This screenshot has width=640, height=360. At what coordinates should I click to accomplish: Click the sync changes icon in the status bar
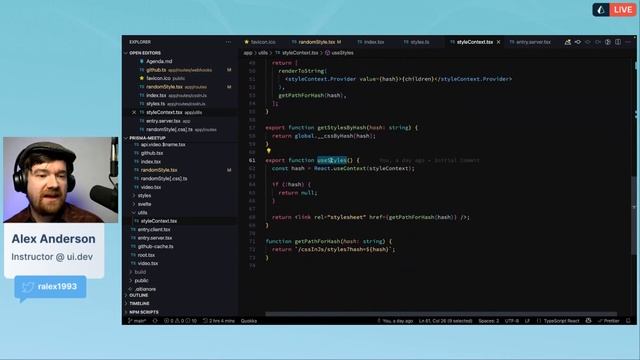pyautogui.click(x=155, y=321)
